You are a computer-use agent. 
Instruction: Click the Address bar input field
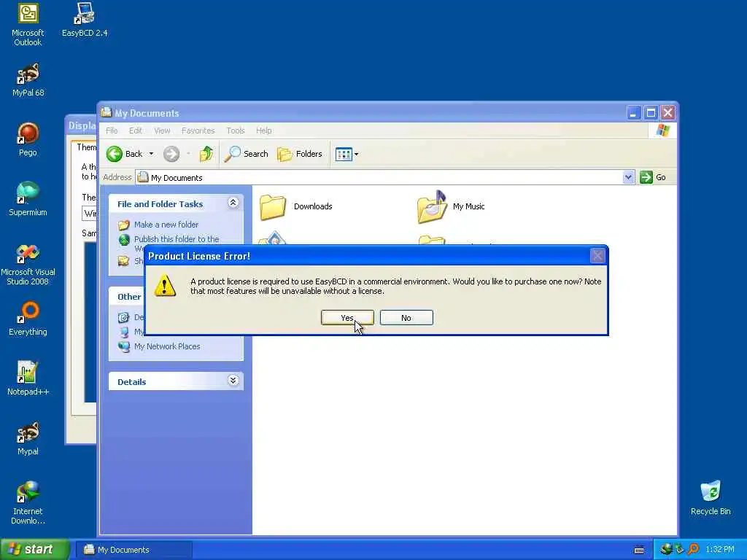click(379, 177)
